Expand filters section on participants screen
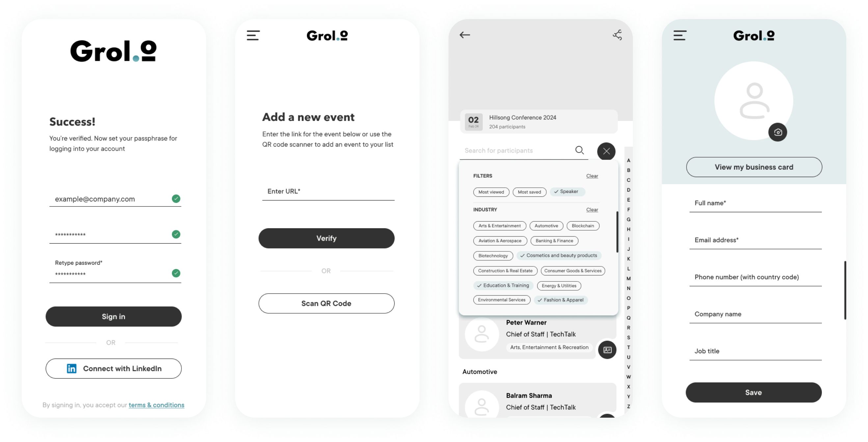This screenshot has height=442, width=868. (483, 176)
